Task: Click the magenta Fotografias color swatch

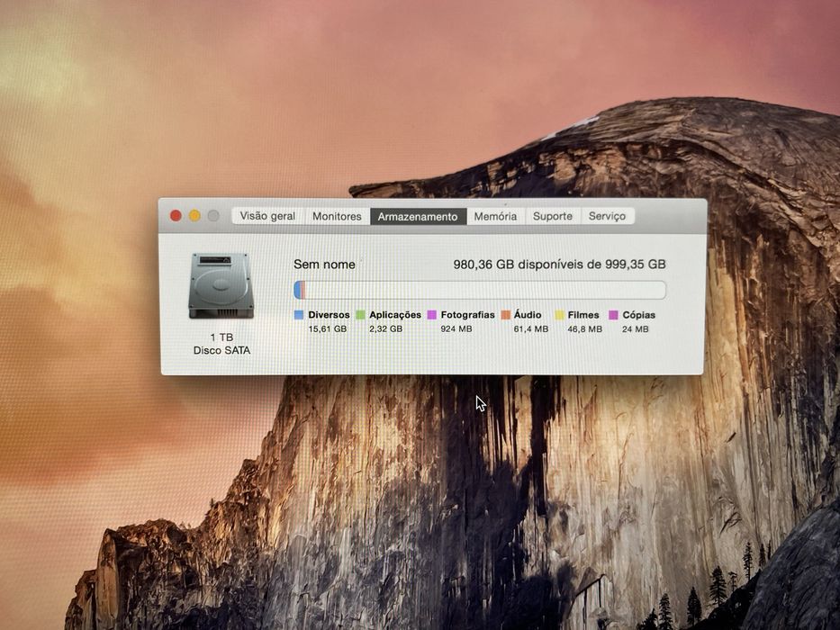Action: coord(432,315)
